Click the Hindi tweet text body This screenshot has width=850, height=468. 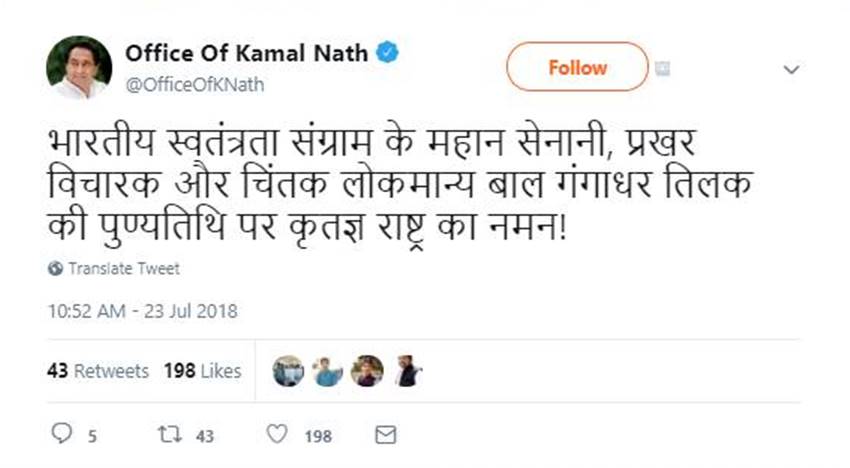[x=401, y=186]
